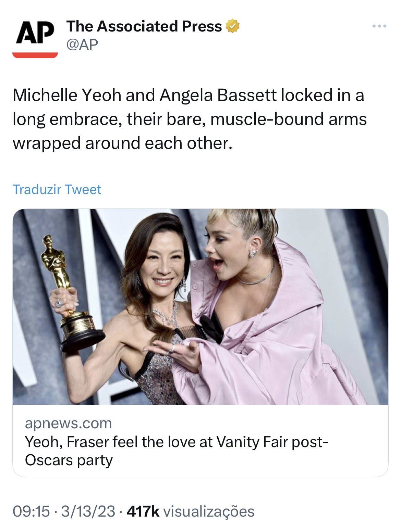
Task: Click the red bar under AP logo
Action: (x=35, y=55)
